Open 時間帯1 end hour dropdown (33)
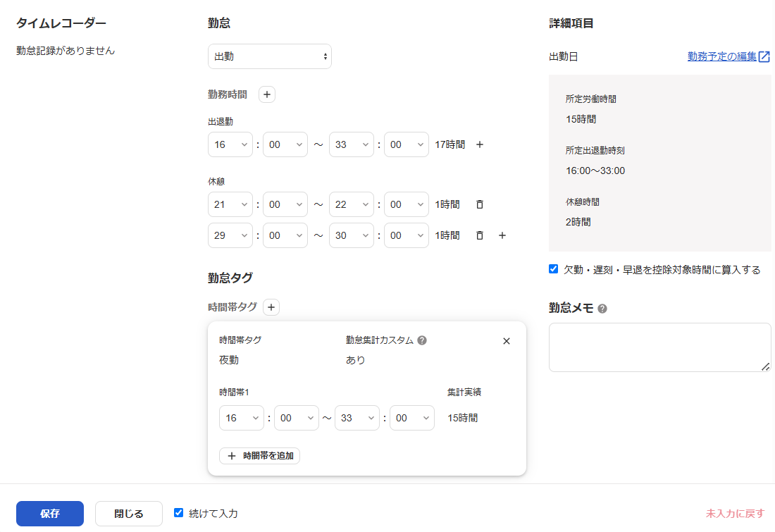 tap(357, 418)
